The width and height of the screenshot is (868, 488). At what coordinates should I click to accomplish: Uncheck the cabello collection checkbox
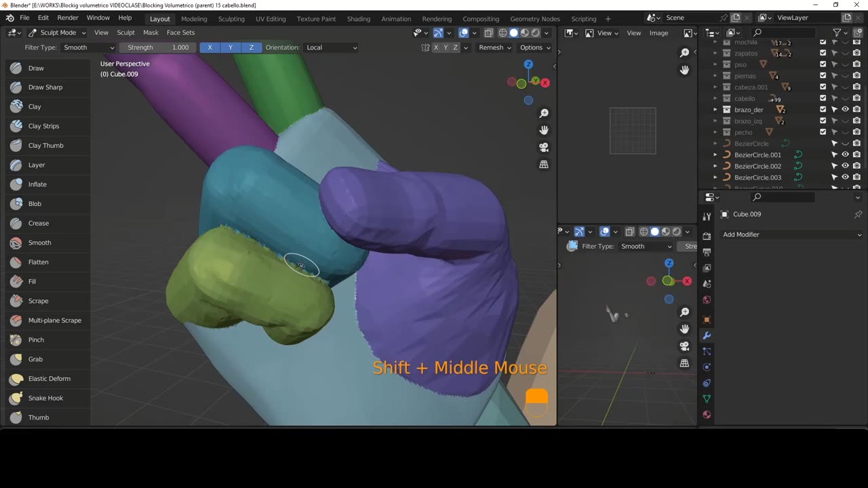tap(823, 98)
